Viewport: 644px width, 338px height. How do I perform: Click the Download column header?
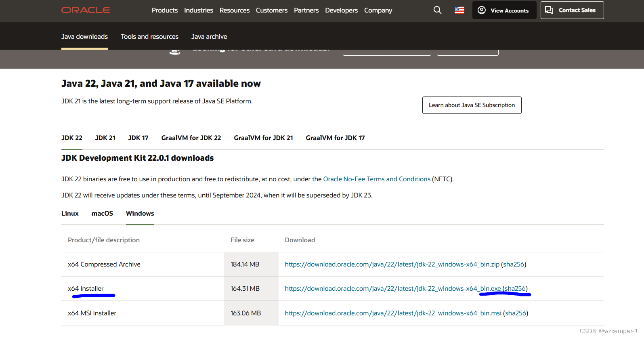(300, 240)
